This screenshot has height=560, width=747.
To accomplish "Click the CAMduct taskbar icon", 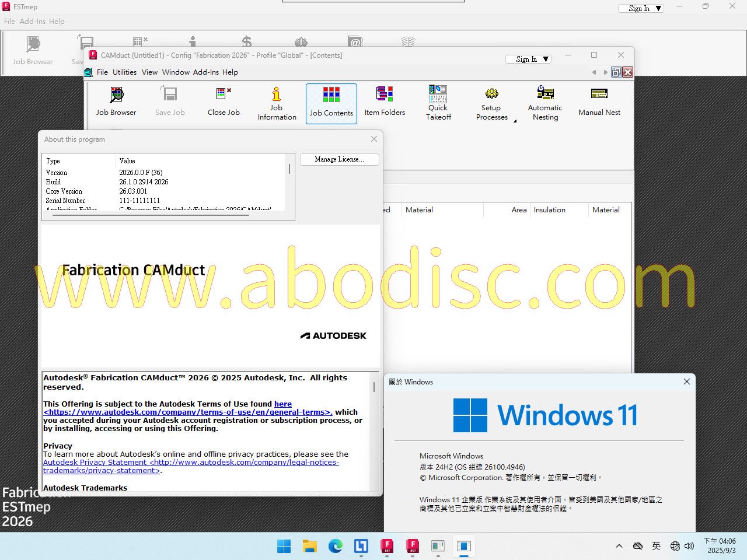I will point(413,546).
